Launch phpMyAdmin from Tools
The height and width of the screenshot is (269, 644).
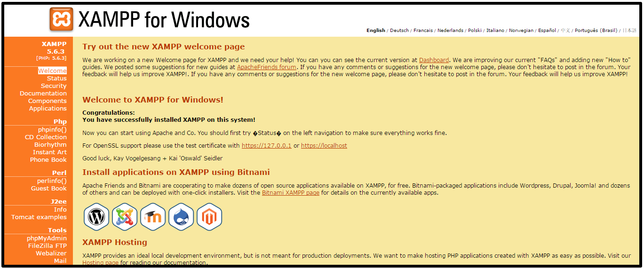[x=47, y=238]
